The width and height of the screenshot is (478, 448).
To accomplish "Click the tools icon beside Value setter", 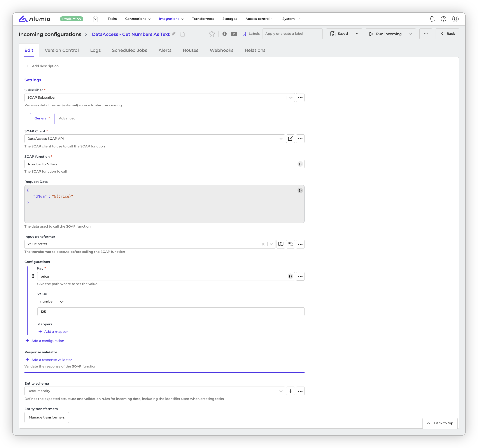I will 290,244.
